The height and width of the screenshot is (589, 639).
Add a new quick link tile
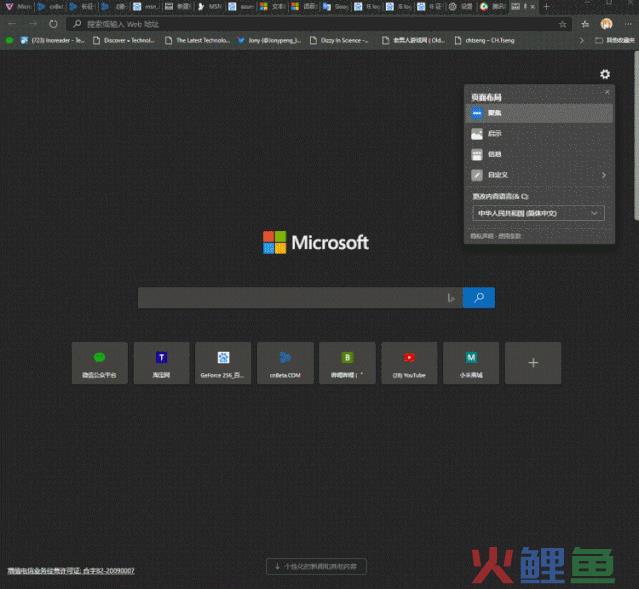click(x=533, y=362)
